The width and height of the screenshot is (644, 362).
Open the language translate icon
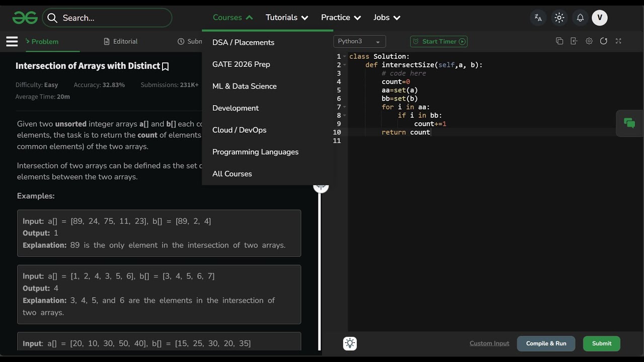538,18
